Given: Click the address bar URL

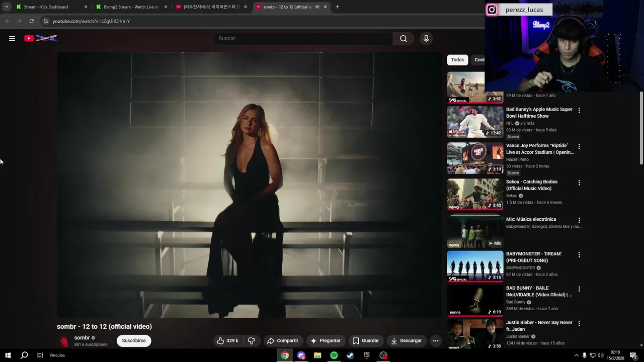Looking at the screenshot, I should pyautogui.click(x=91, y=21).
